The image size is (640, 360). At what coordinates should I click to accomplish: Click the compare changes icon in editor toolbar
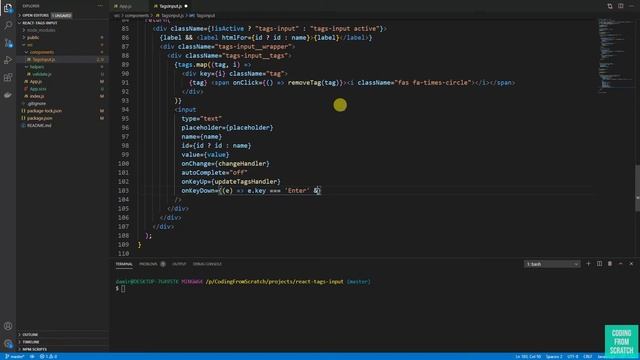pyautogui.click(x=610, y=6)
